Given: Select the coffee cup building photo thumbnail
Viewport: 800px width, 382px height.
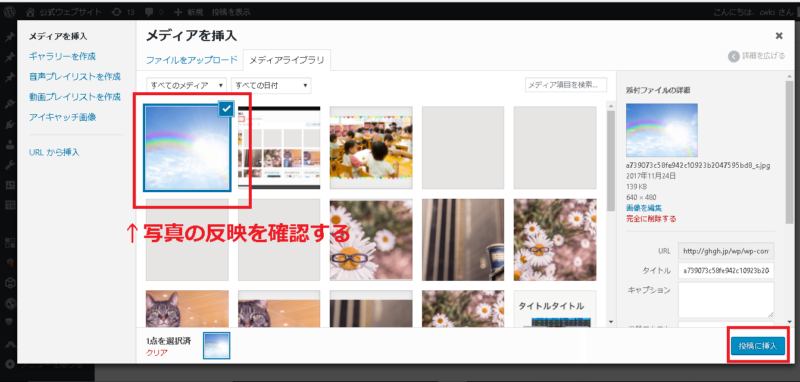Looking at the screenshot, I should pos(463,240).
